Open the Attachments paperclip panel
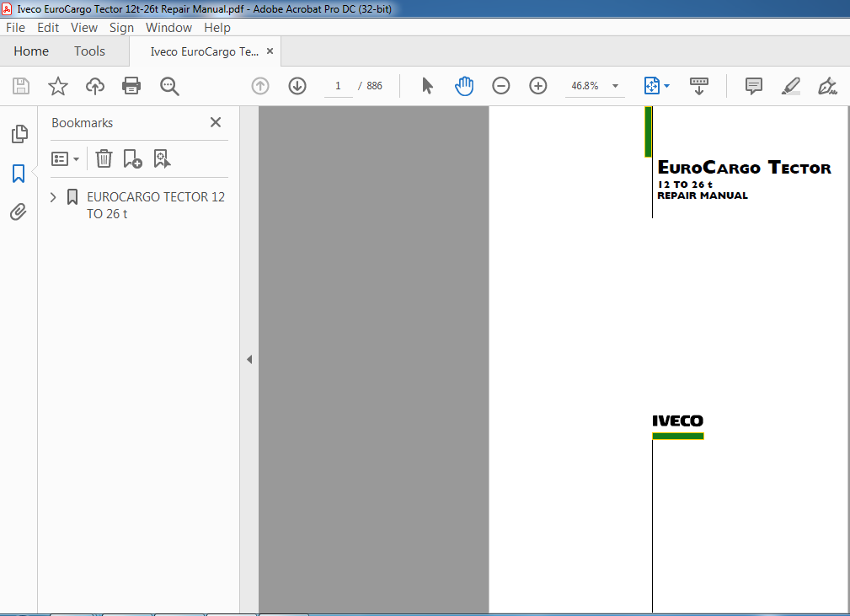This screenshot has width=850, height=616. pyautogui.click(x=19, y=212)
